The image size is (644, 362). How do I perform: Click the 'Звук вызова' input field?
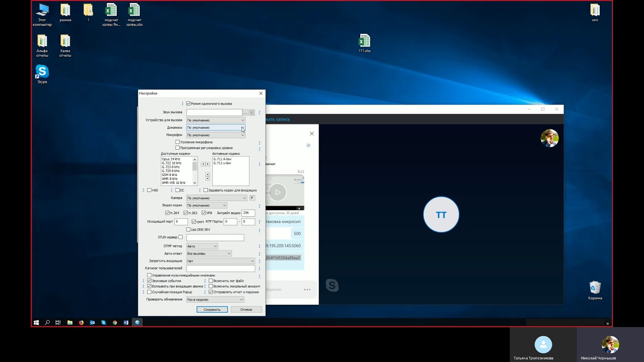pos(214,113)
